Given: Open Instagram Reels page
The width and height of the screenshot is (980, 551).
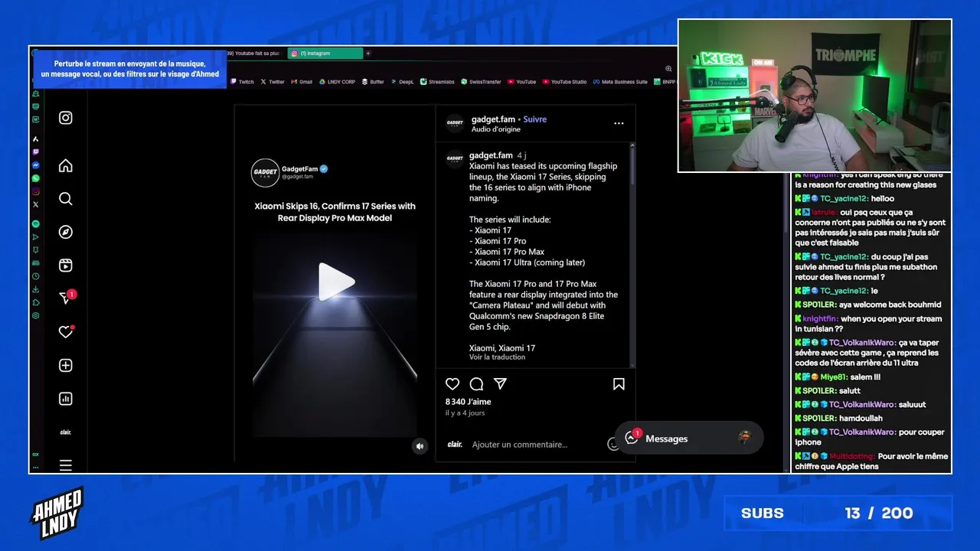Looking at the screenshot, I should (66, 266).
